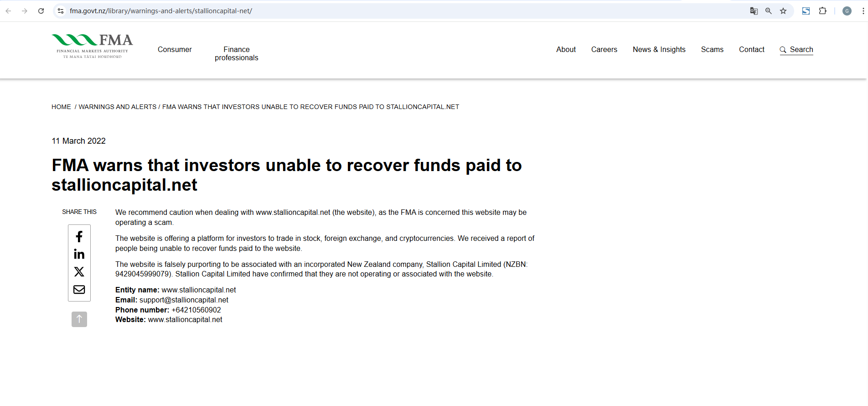View site information icon in address bar
This screenshot has width=868, height=406.
pyautogui.click(x=61, y=11)
